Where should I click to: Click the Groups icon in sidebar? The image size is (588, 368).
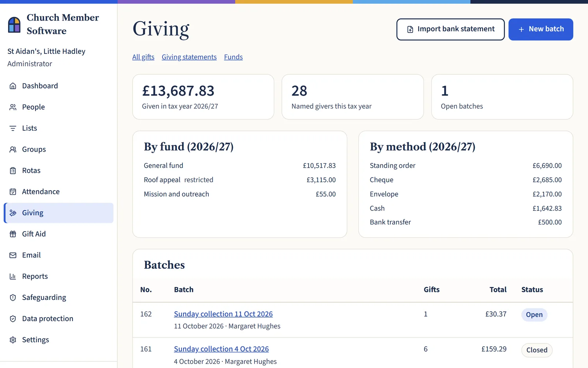[x=13, y=149]
